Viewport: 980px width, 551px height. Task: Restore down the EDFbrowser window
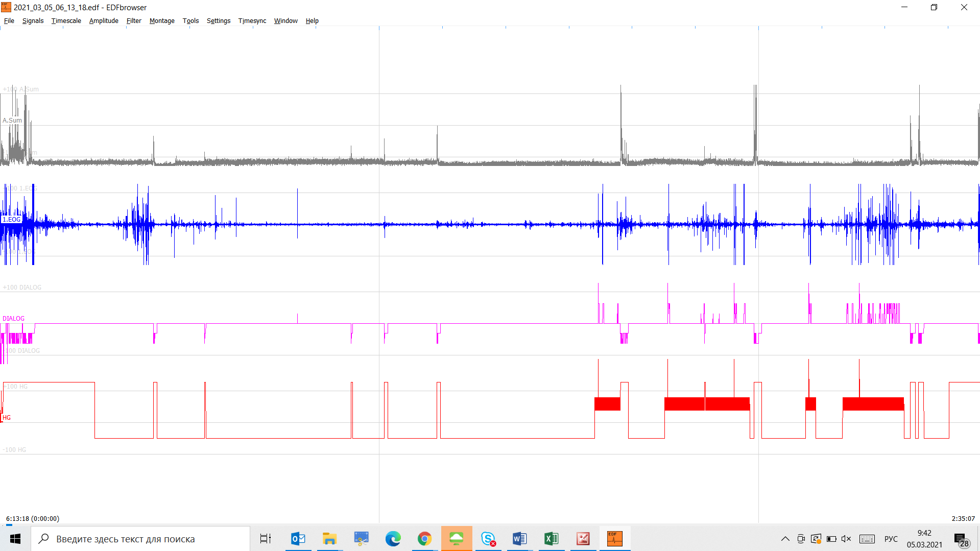pos(934,7)
